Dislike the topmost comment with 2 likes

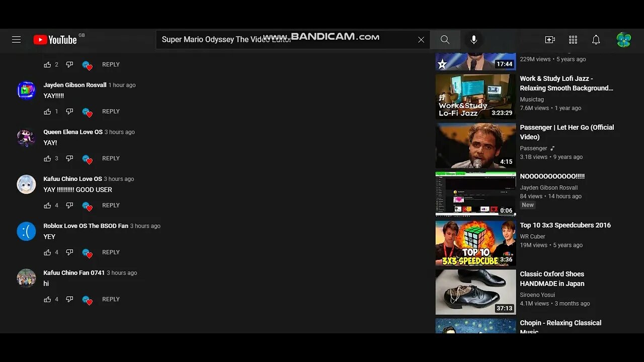pos(69,64)
